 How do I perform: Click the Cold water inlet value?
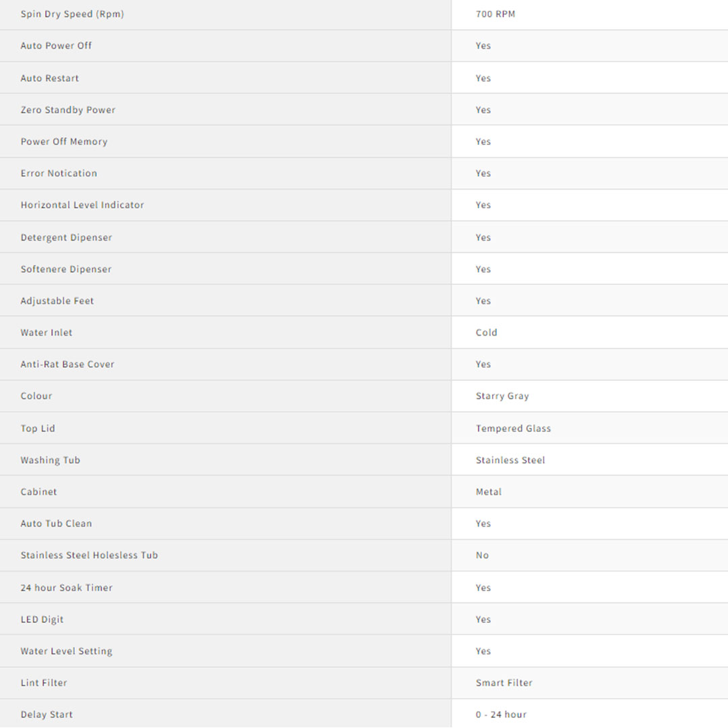tap(486, 332)
